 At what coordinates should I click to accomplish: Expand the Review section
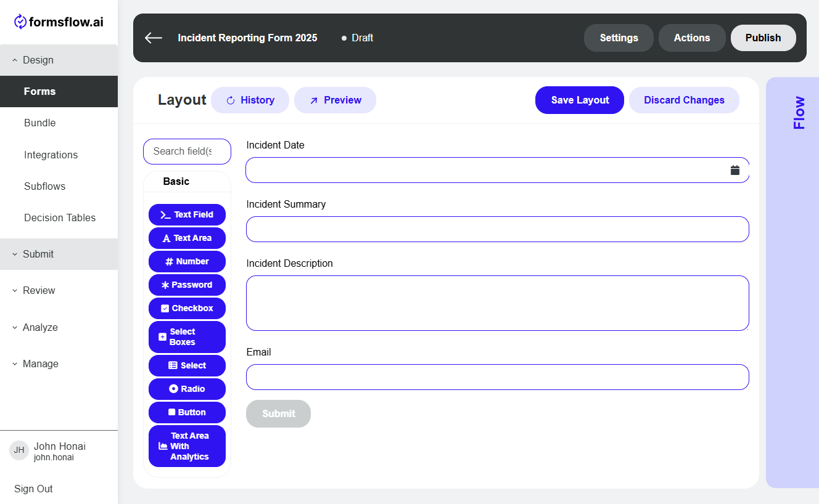coord(59,290)
